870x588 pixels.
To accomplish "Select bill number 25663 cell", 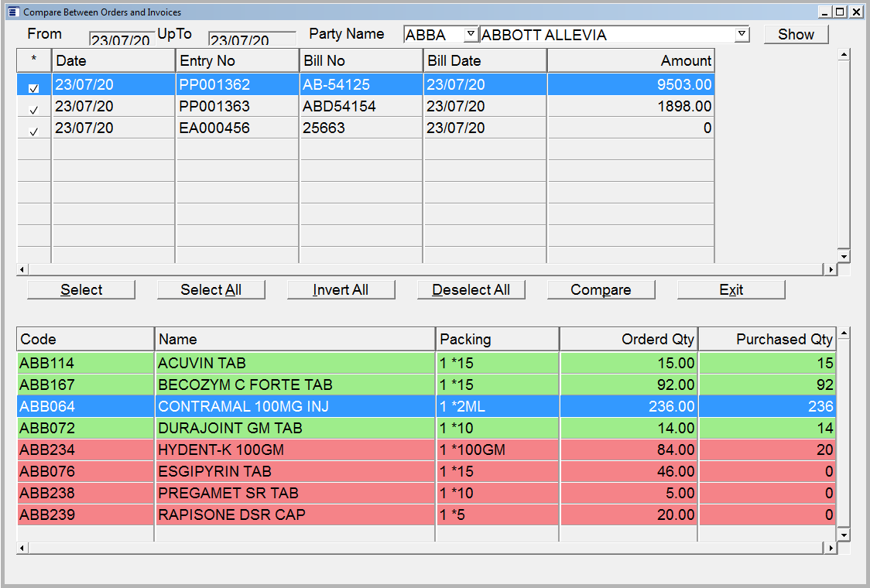I will pyautogui.click(x=361, y=128).
